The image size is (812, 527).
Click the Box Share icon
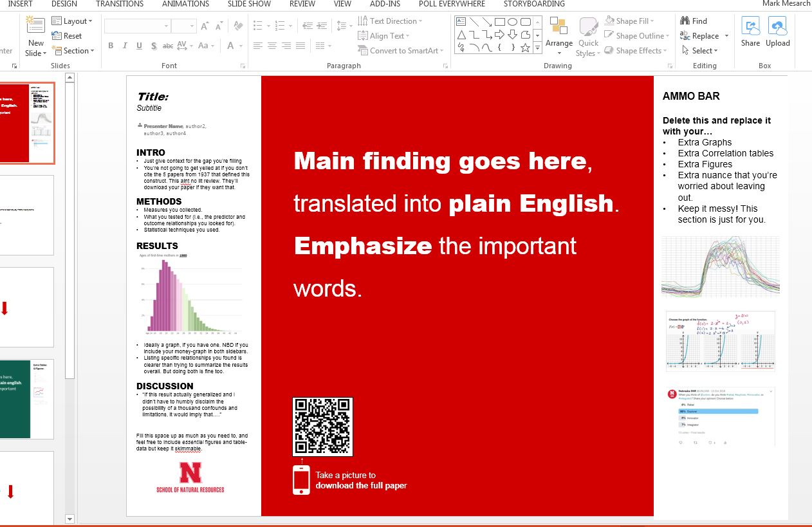point(750,27)
